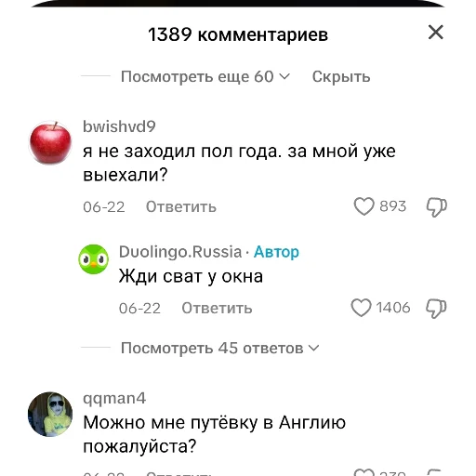Open Duolingo.Russia username link
This screenshot has height=476, width=476.
point(180,252)
